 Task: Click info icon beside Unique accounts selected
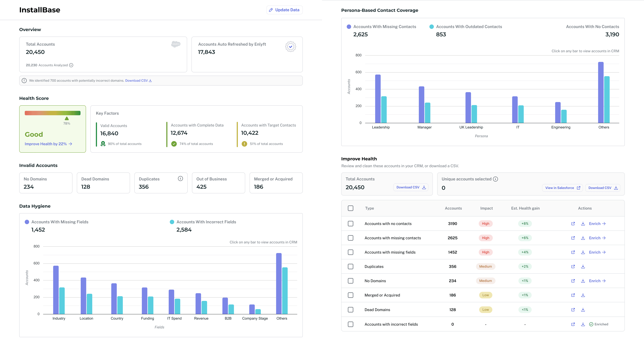click(x=495, y=179)
